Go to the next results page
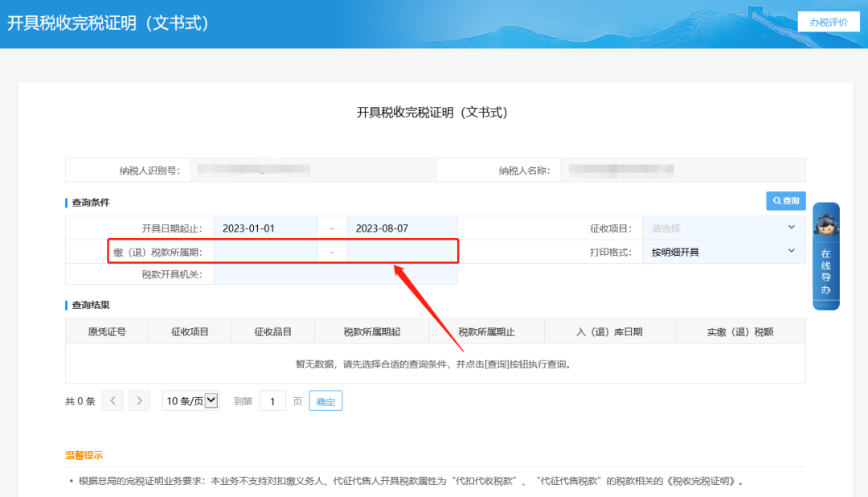Image resolution: width=868 pixels, height=497 pixels. 139,400
